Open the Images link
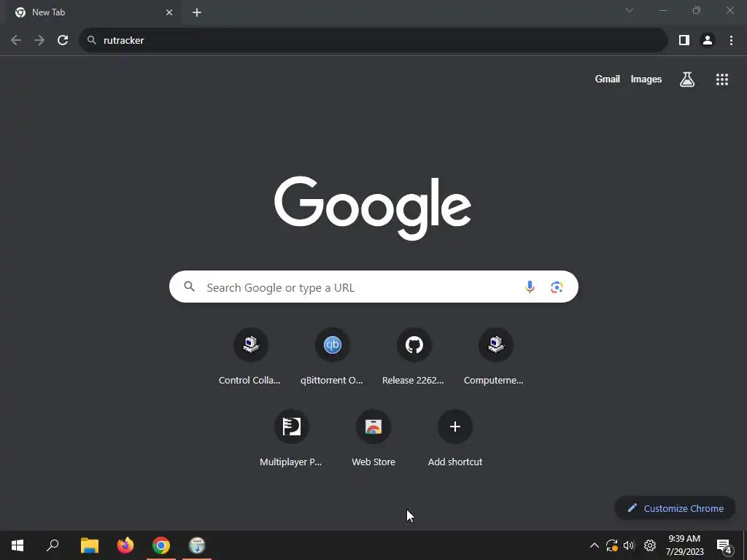Screen dimensions: 747x560 point(646,79)
